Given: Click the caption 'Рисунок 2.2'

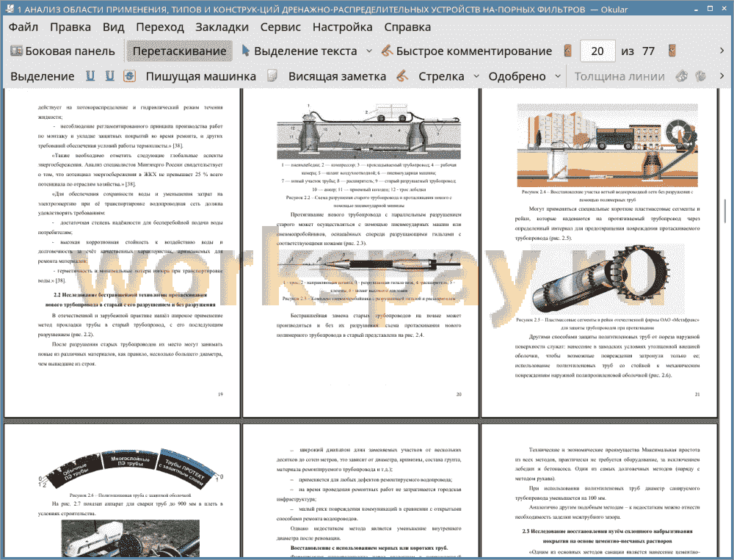Looking at the screenshot, I should coord(369,201).
